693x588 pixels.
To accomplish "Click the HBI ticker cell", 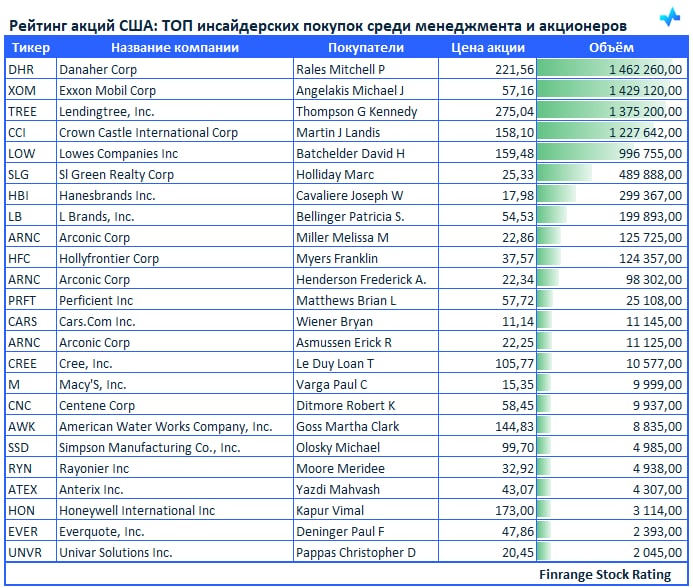I will click(x=31, y=195).
